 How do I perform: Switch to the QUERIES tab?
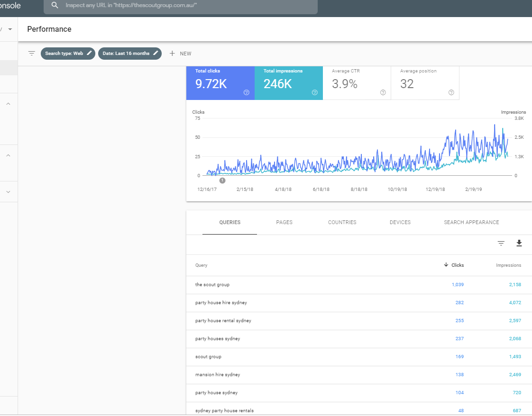coord(229,222)
